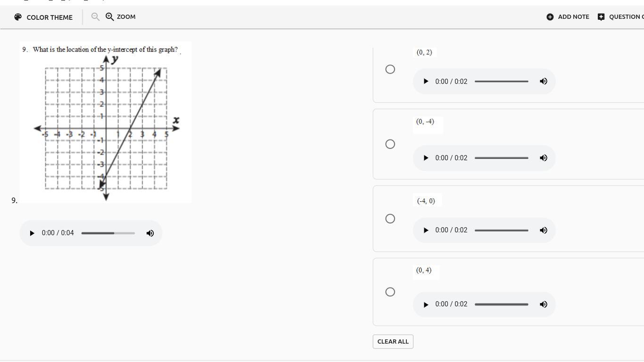Viewport: 644px width, 362px height.
Task: Click the Add Note button label
Action: pyautogui.click(x=573, y=17)
